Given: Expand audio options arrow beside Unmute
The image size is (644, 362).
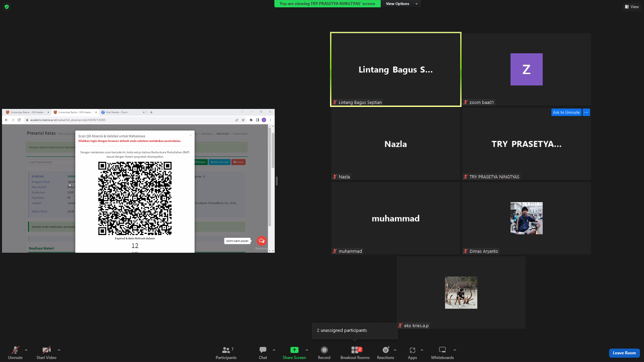Looking at the screenshot, I should click(26, 350).
